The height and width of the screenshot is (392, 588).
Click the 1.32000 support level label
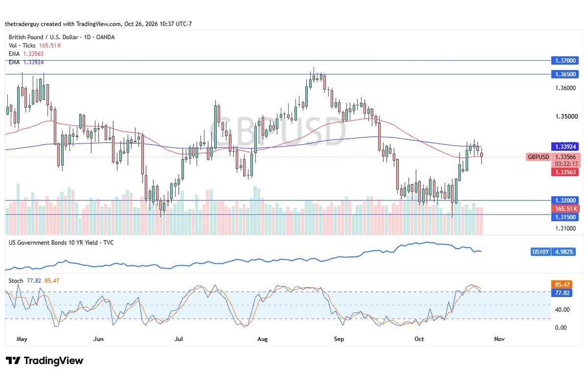[566, 200]
